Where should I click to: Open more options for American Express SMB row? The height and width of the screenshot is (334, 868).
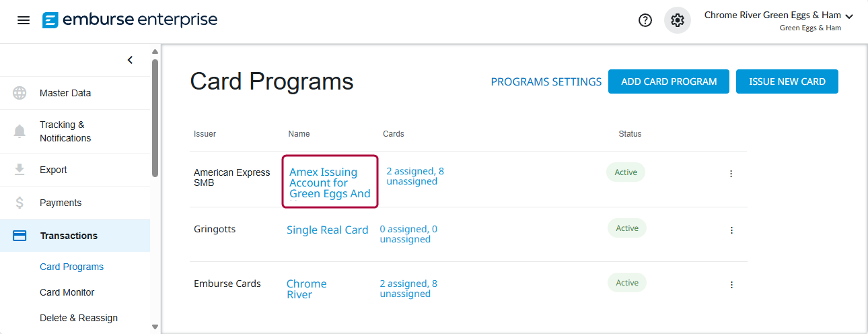[731, 174]
